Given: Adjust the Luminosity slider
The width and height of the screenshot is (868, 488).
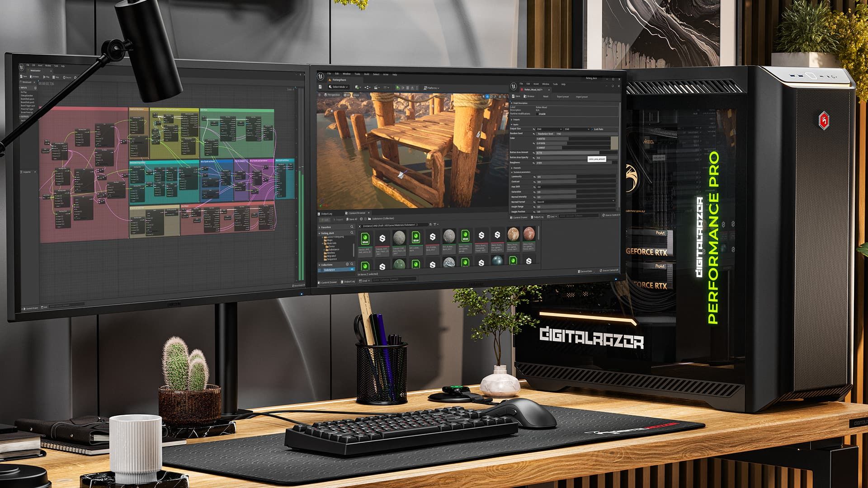Looking at the screenshot, I should click(577, 177).
